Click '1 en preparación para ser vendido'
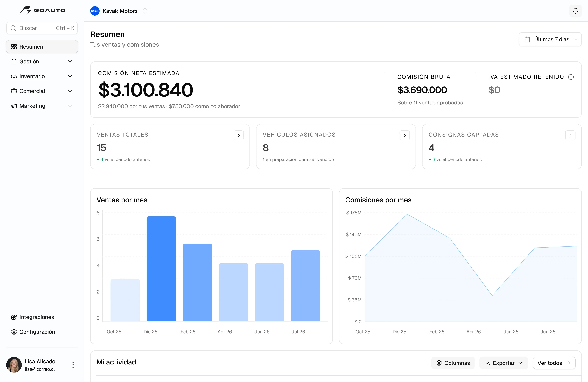 (298, 159)
